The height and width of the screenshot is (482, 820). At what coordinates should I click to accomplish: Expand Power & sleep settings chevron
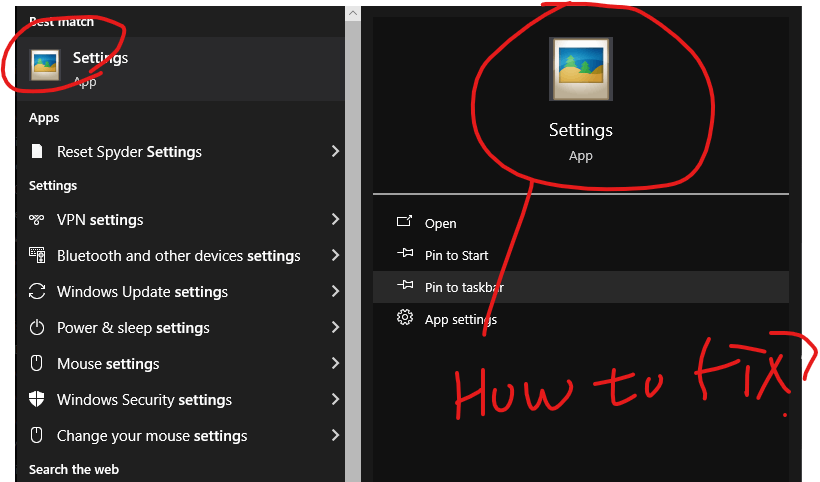[x=335, y=327]
